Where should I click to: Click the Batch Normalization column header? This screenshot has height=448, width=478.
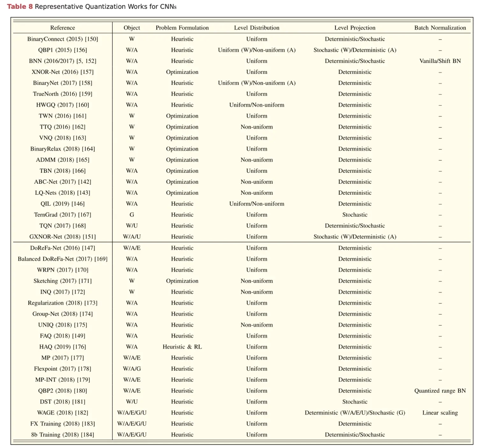coord(440,28)
